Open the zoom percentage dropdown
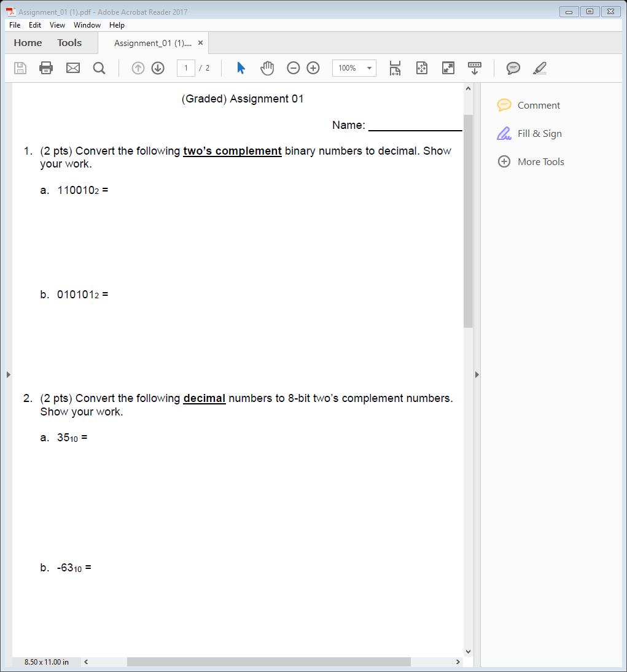 [369, 68]
